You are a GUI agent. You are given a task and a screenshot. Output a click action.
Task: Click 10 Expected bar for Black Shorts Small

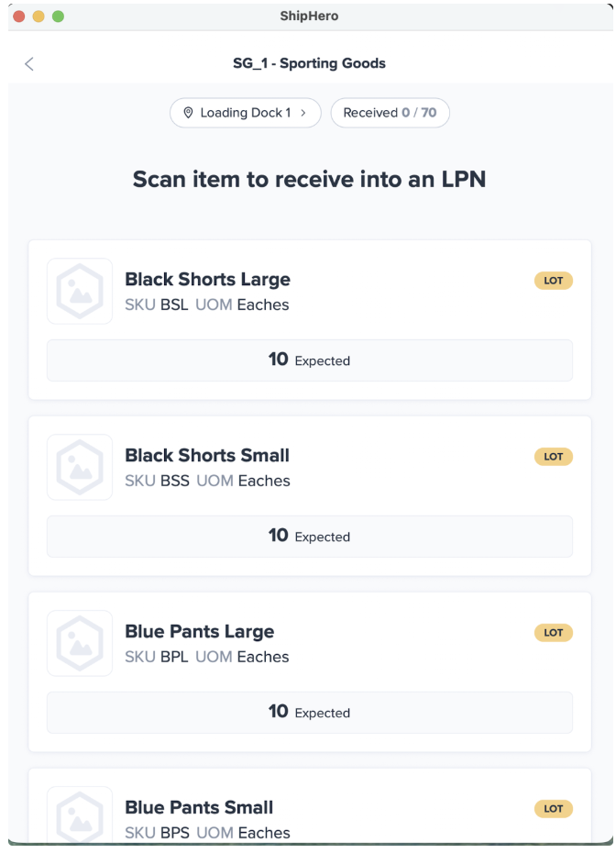point(309,537)
